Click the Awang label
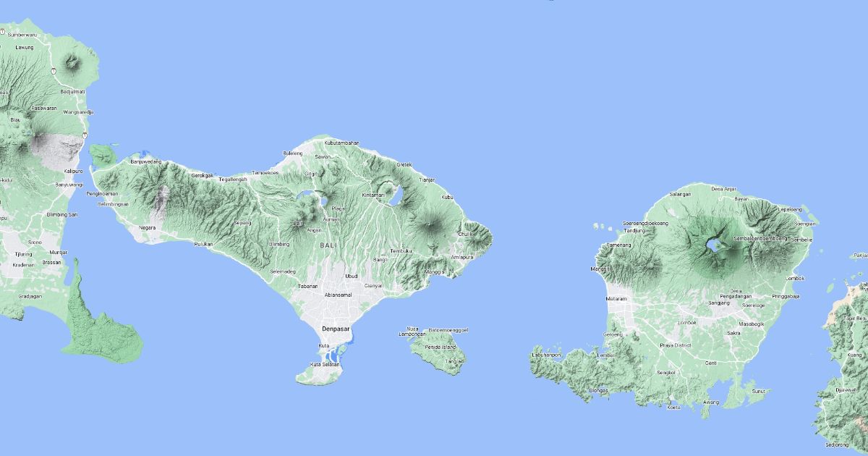This screenshot has height=456, width=868. [712, 402]
